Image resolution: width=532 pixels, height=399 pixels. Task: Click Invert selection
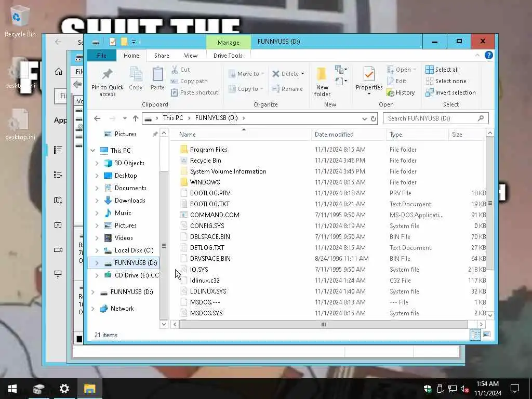click(450, 92)
